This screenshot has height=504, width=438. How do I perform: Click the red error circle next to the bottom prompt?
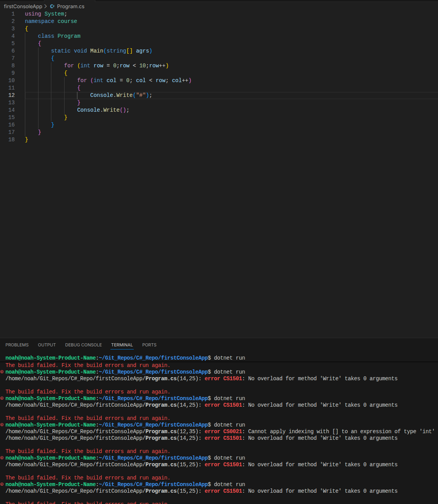[x=2, y=484]
